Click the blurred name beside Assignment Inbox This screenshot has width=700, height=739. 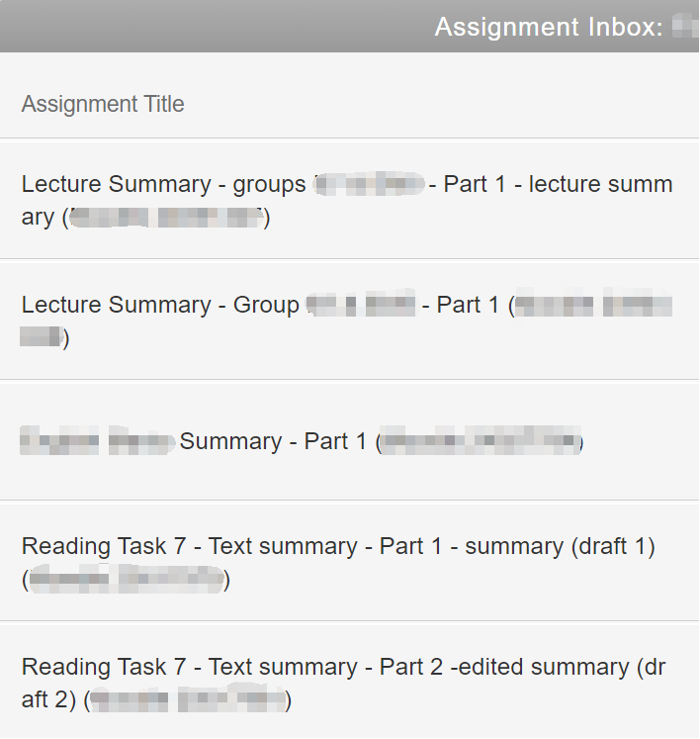coord(685,27)
